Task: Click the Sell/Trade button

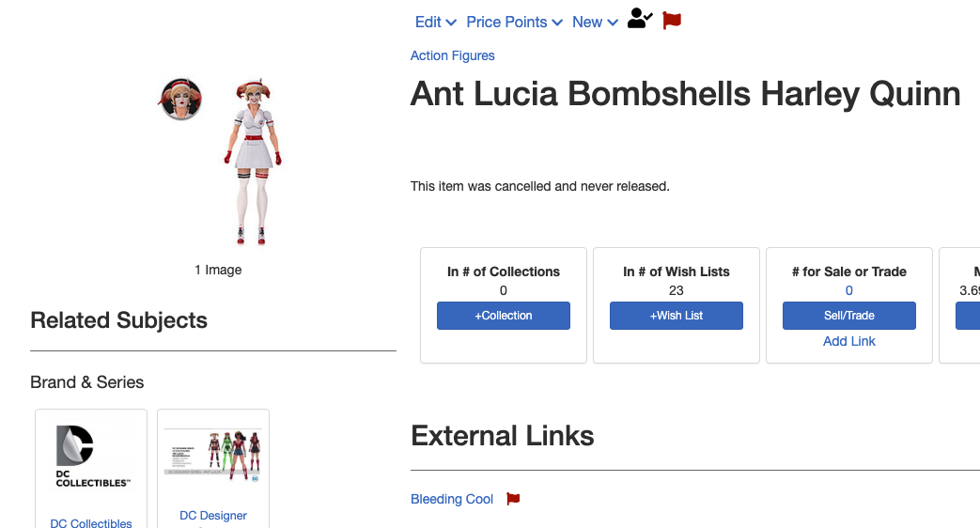Action: 848,316
